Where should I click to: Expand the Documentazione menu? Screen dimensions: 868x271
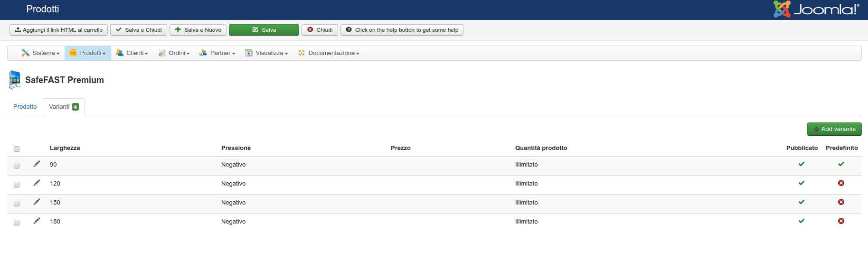329,53
